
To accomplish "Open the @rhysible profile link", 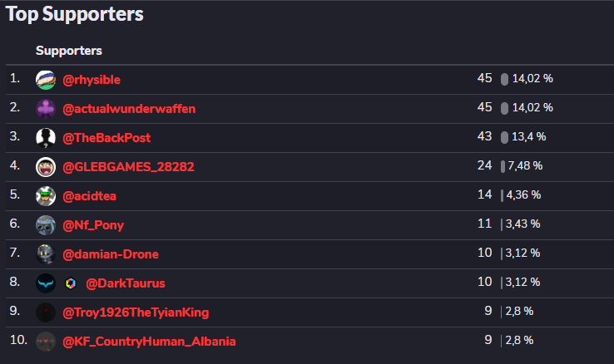I will click(92, 80).
